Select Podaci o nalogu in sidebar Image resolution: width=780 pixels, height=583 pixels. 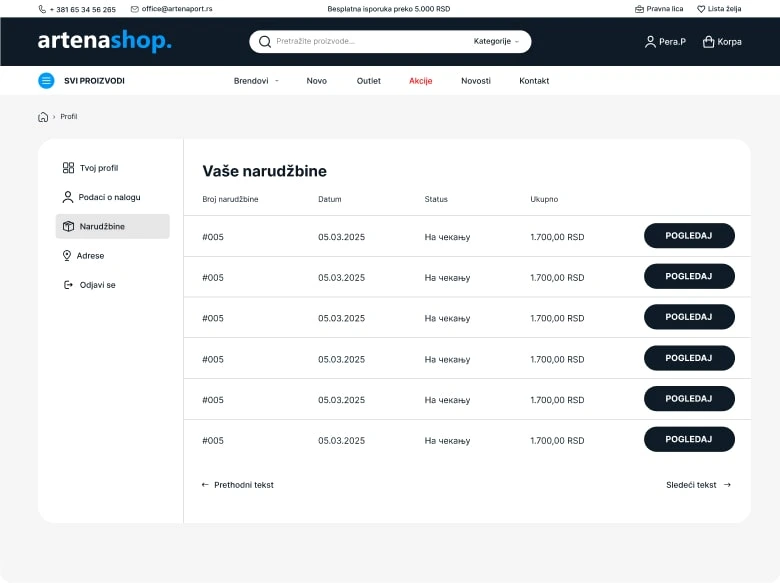tap(109, 197)
